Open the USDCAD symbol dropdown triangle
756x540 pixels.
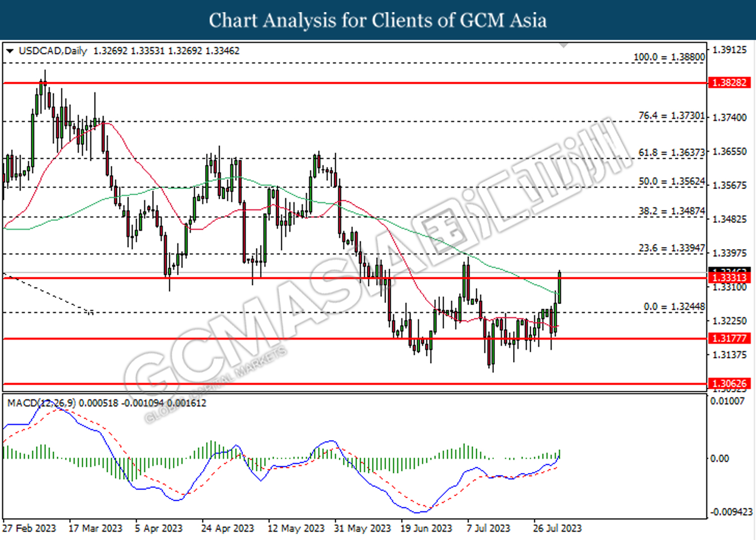[10, 51]
